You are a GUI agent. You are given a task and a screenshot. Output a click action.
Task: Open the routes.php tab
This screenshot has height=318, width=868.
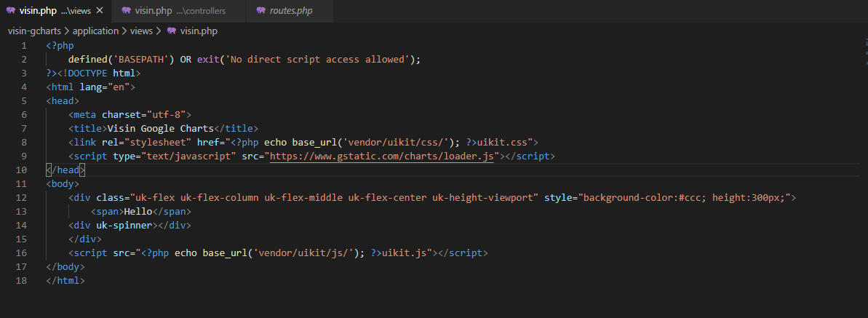pos(291,10)
